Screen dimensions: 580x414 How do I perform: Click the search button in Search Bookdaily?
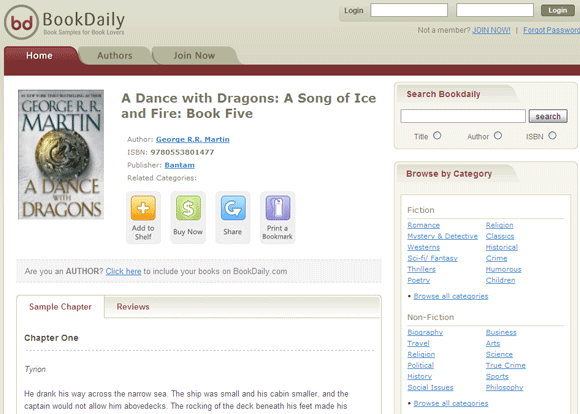click(548, 116)
